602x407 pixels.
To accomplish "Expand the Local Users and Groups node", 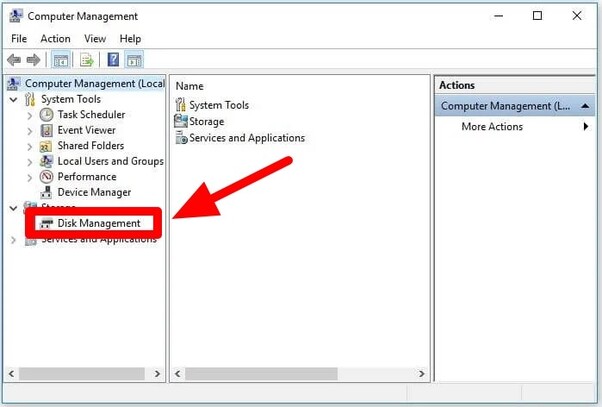I will 30,162.
